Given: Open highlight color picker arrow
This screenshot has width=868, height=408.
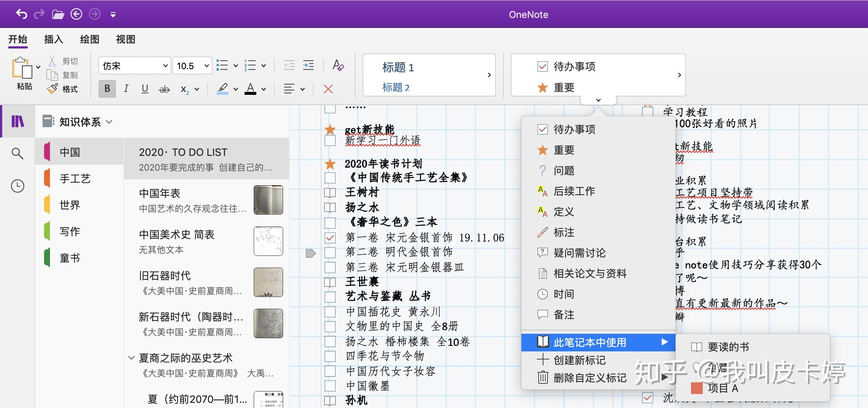Looking at the screenshot, I should pyautogui.click(x=236, y=89).
